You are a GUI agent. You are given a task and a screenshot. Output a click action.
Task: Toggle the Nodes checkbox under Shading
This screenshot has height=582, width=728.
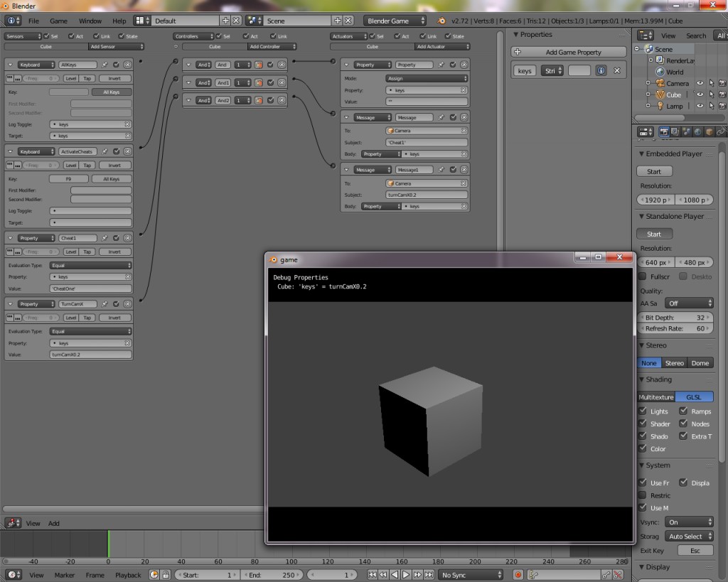click(x=684, y=424)
